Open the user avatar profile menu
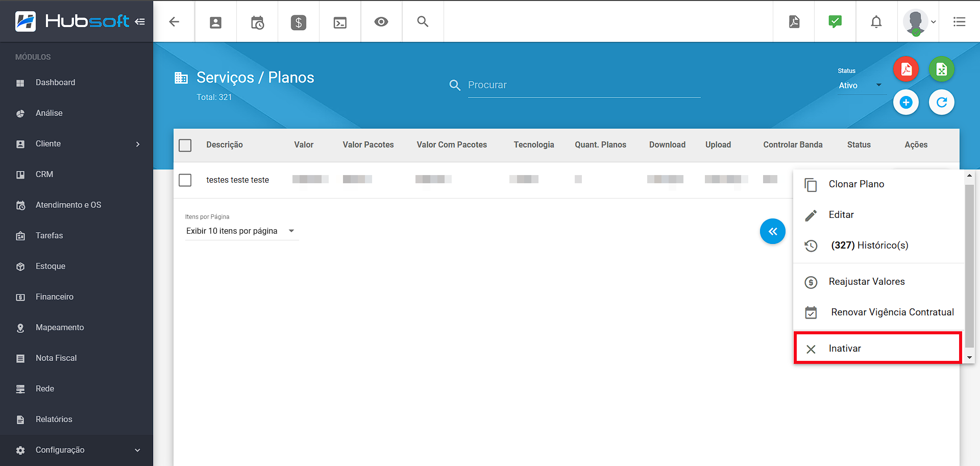 919,22
